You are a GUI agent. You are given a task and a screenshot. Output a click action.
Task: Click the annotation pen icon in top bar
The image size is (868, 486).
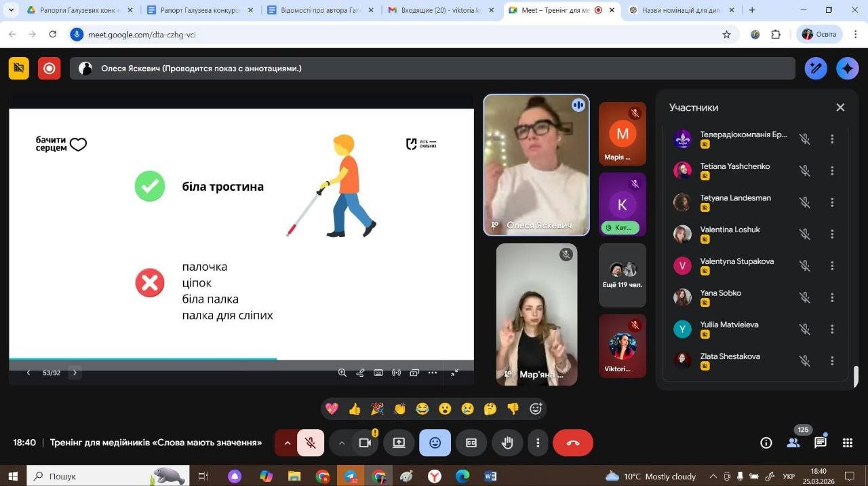tap(816, 68)
